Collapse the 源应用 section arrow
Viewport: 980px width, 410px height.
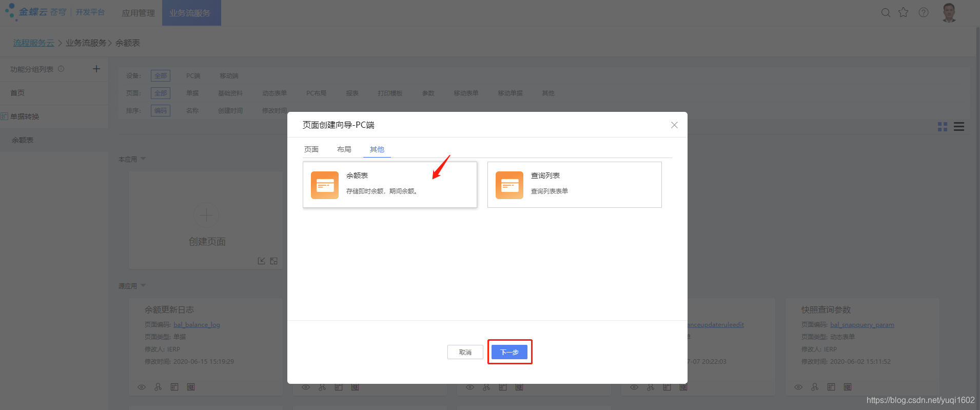143,285
